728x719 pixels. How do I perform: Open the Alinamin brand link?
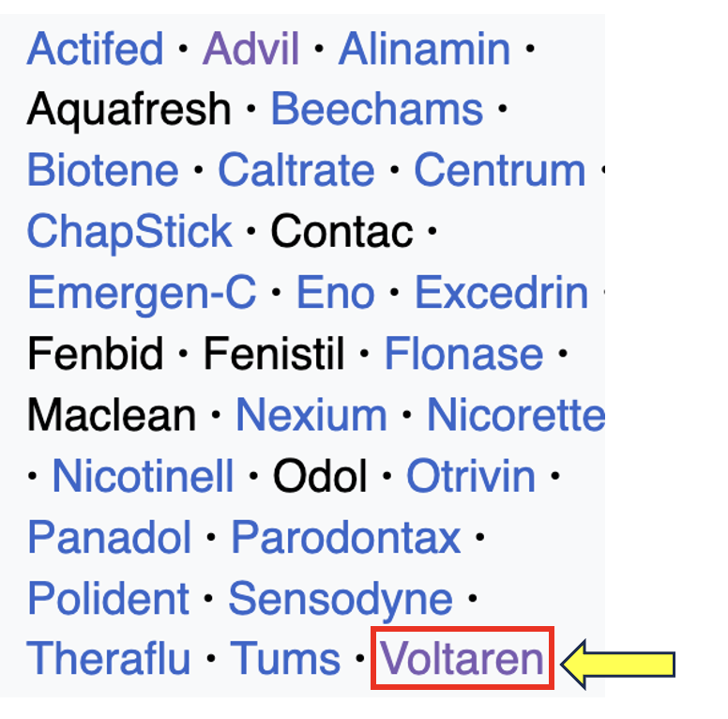click(x=424, y=49)
